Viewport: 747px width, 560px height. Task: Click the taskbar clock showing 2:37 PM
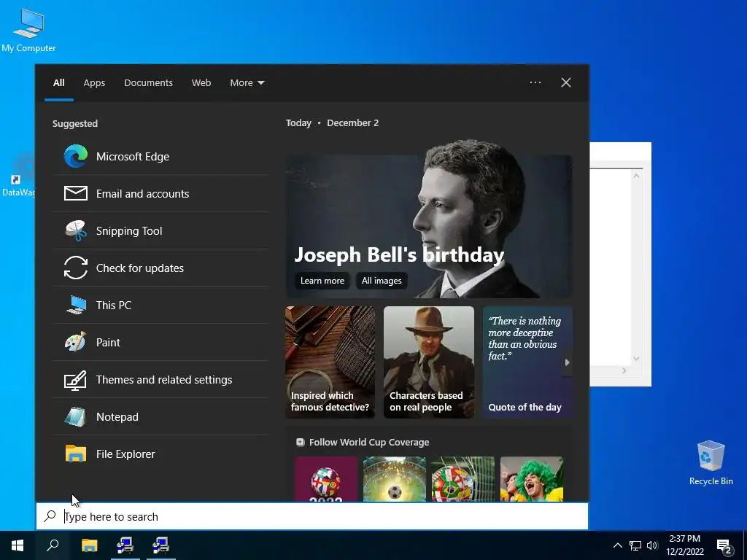click(x=684, y=545)
